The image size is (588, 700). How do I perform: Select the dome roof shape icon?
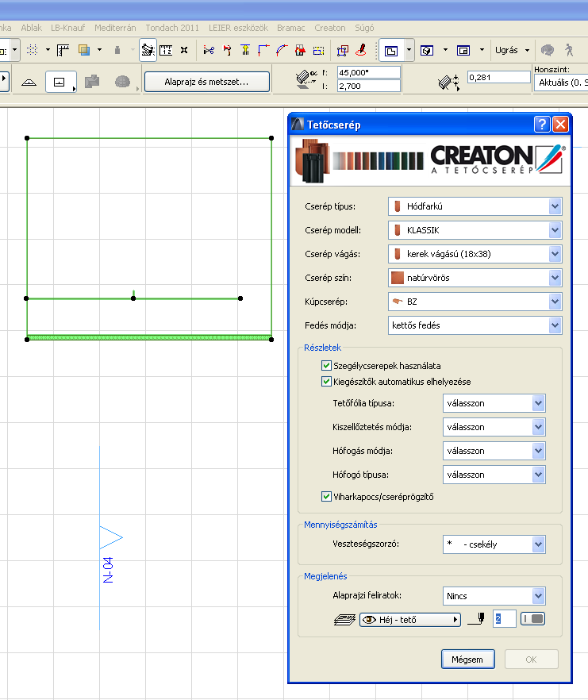click(x=122, y=82)
